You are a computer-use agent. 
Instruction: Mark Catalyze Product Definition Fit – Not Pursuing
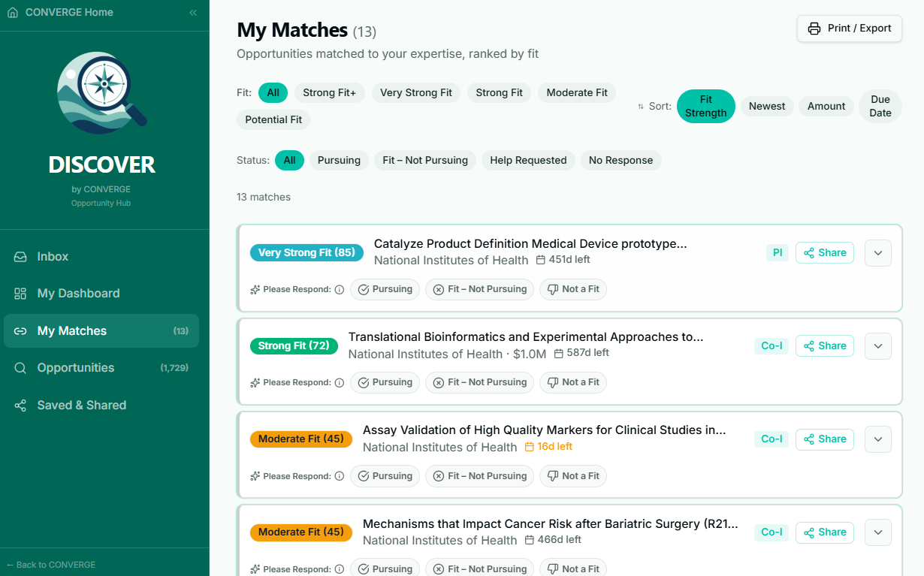pyautogui.click(x=480, y=290)
